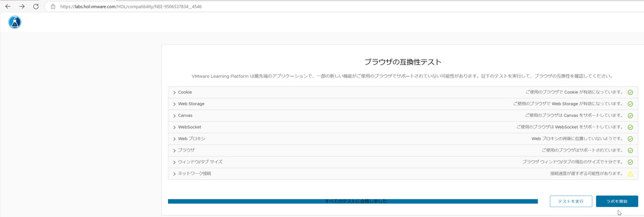Expand the WebSocket test row
644x217 pixels.
402,127
